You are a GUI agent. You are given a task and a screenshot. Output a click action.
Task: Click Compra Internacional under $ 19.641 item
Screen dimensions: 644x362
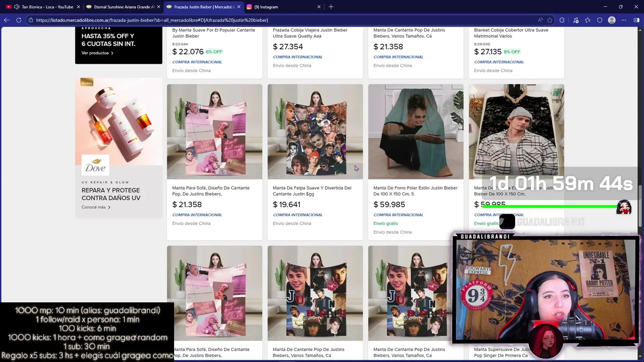pyautogui.click(x=298, y=215)
